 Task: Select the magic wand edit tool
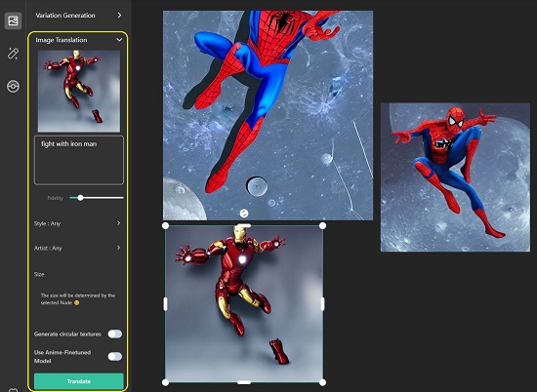[13, 54]
